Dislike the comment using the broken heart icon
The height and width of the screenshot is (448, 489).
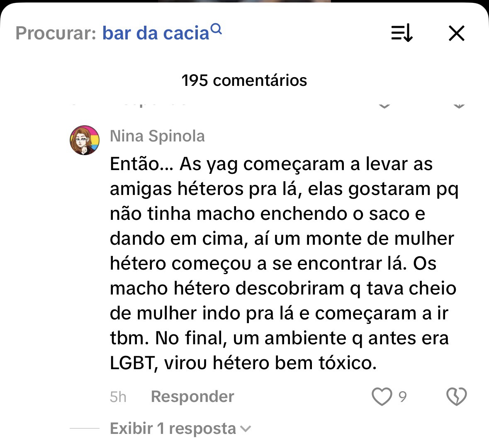click(456, 397)
